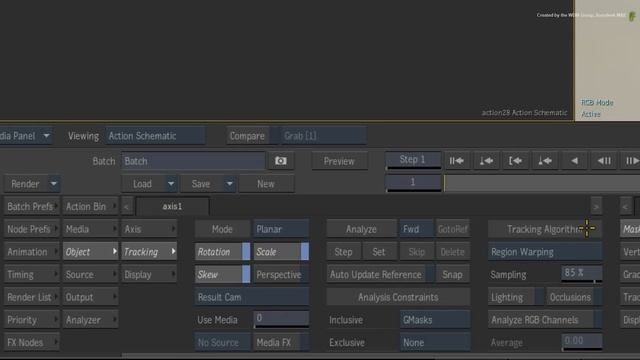Toggle Auto Update Reference
The height and width of the screenshot is (360, 640).
click(380, 275)
